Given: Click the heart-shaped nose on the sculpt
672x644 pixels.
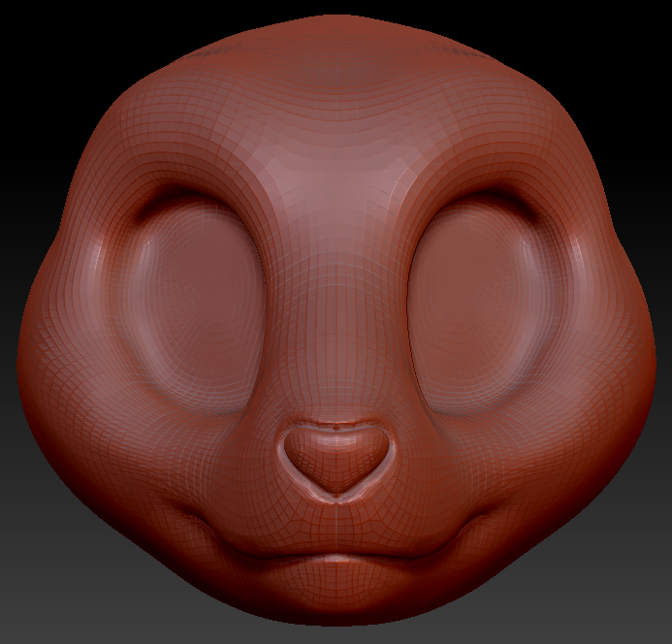Looking at the screenshot, I should pos(336,459).
